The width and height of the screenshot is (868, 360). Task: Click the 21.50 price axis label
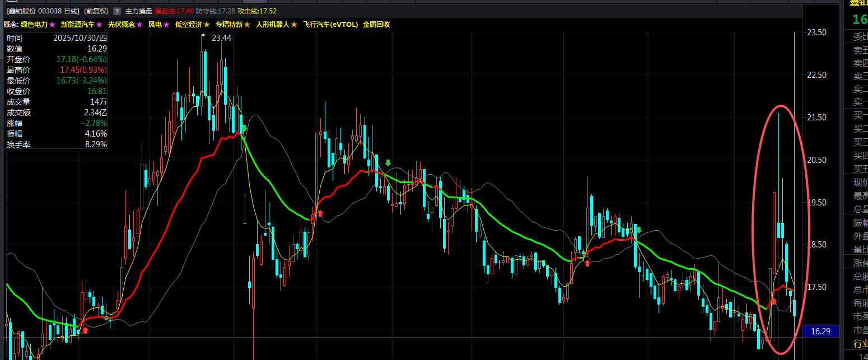[x=816, y=118]
